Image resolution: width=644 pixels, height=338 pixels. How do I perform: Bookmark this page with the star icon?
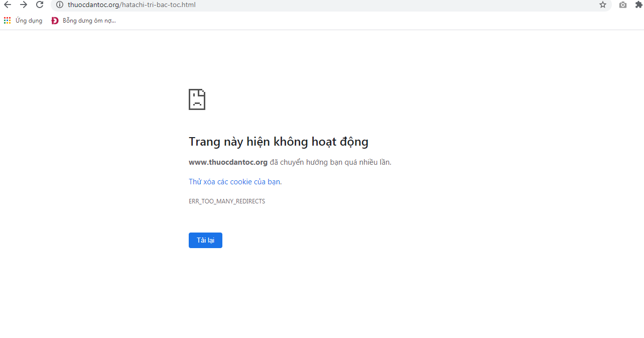point(603,5)
